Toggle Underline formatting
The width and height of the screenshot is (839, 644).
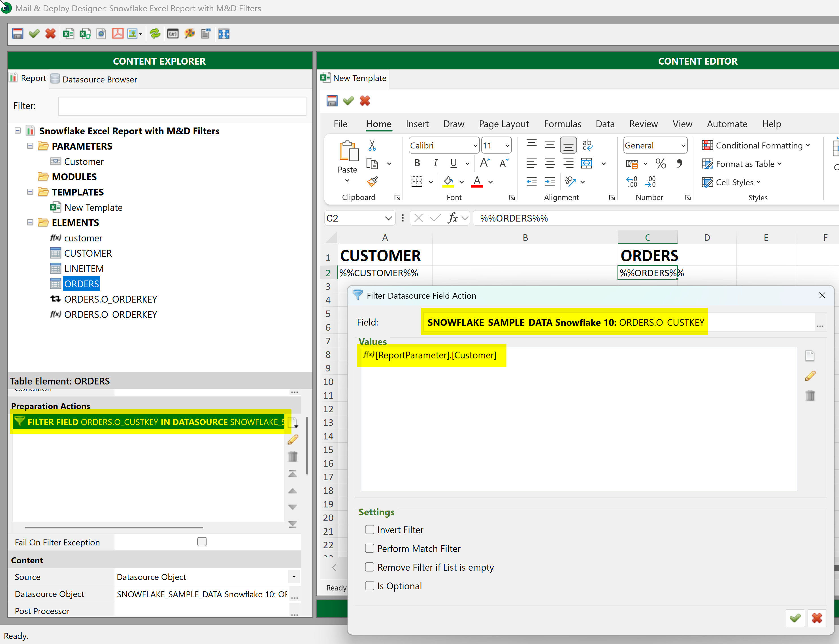tap(453, 163)
